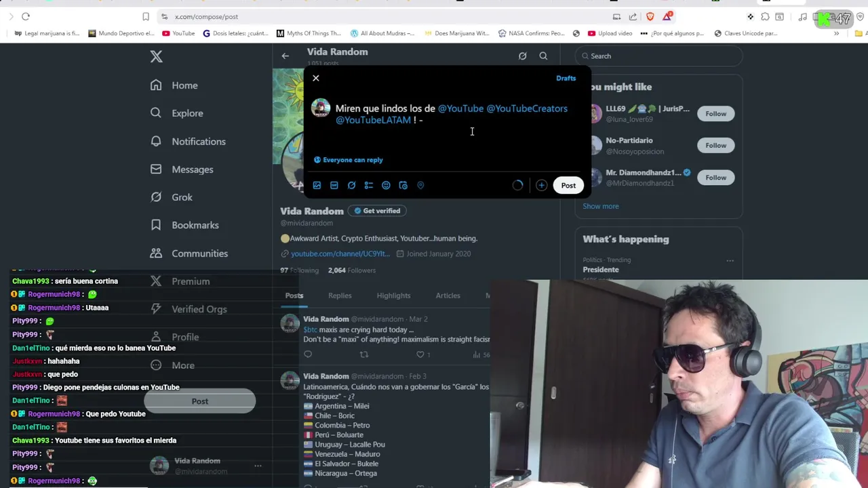Open 'Claves Unicode par...' bookmark
Image resolution: width=868 pixels, height=488 pixels.
pos(745,33)
